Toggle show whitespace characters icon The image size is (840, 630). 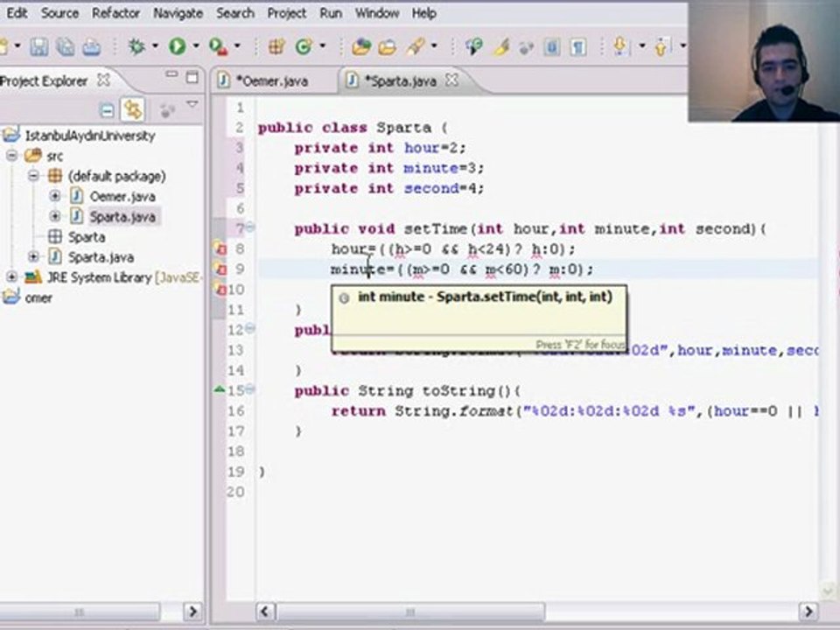(577, 47)
